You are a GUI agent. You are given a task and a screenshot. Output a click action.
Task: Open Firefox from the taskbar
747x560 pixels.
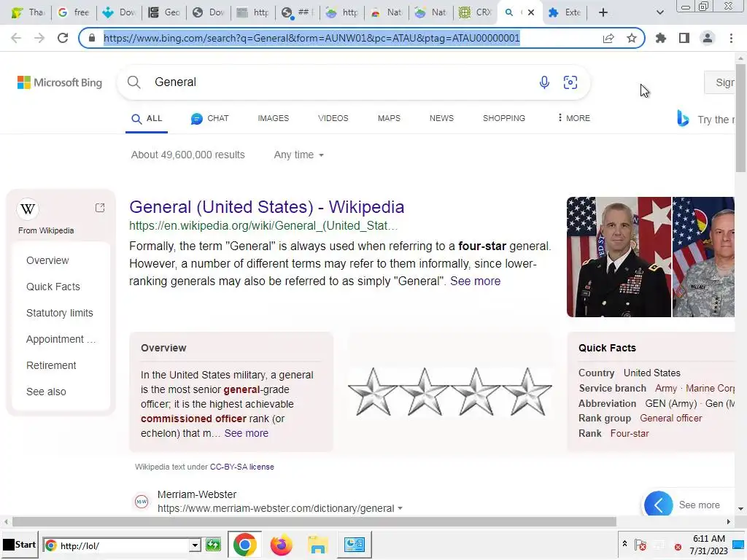pyautogui.click(x=281, y=545)
